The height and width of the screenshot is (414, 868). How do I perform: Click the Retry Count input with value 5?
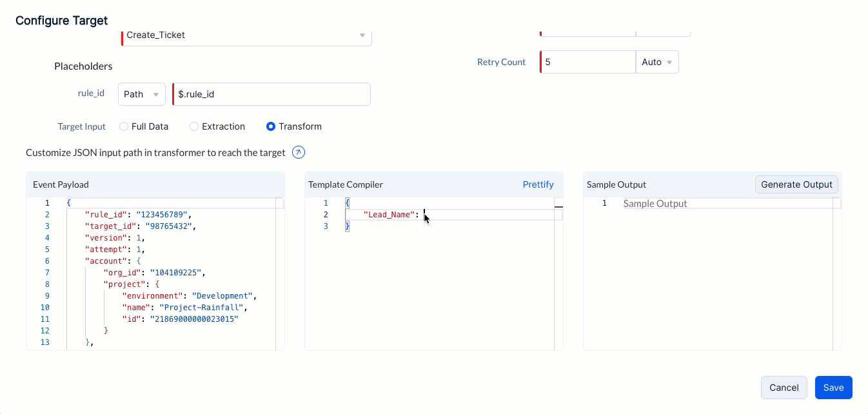point(587,63)
